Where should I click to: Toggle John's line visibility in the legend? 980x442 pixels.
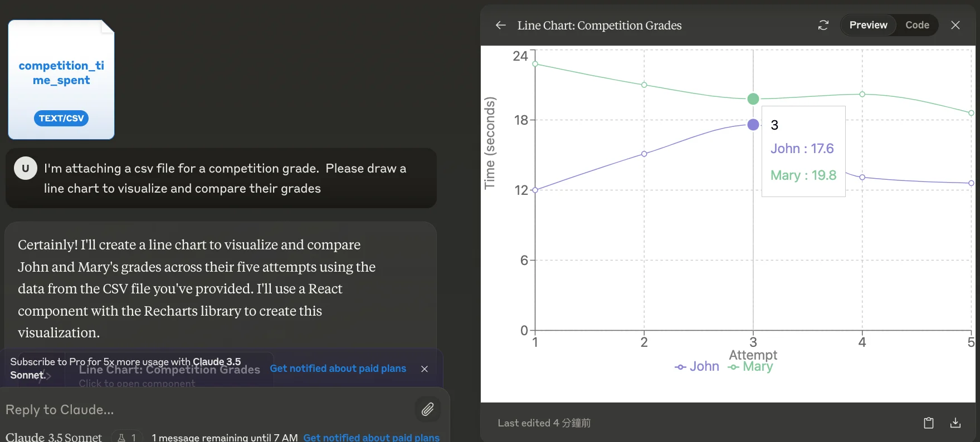click(696, 366)
